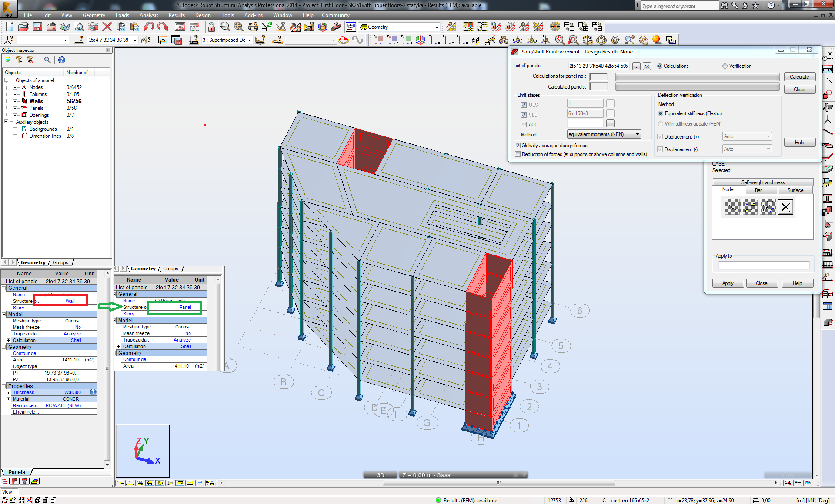The height and width of the screenshot is (504, 835).
Task: Click the red X delete icon
Action: (107, 27)
